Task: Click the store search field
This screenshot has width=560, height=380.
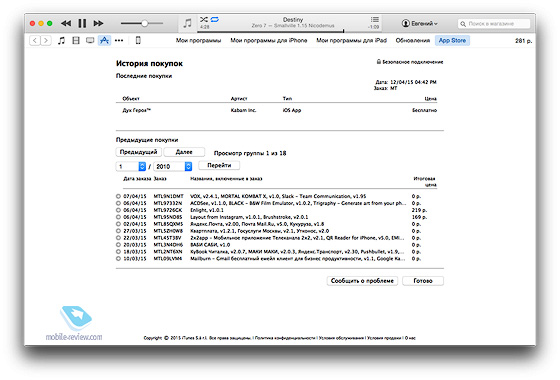Action: tap(494, 24)
